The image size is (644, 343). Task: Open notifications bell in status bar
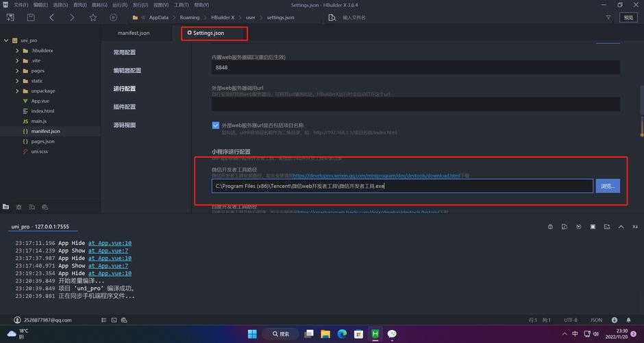[x=628, y=320]
